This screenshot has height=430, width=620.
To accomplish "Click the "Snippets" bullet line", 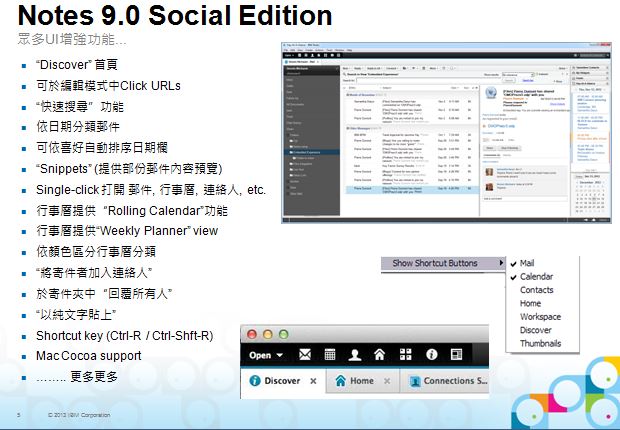I will [129, 169].
